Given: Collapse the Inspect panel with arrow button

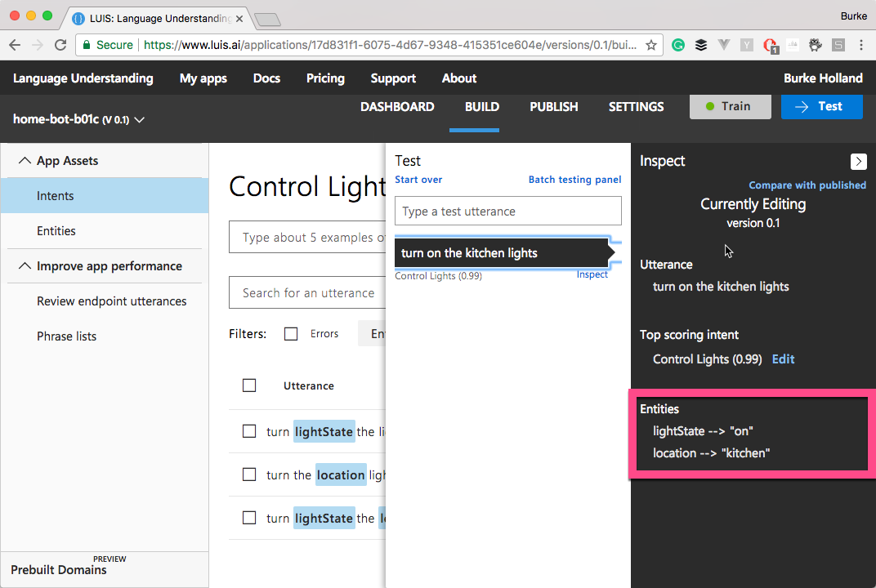Looking at the screenshot, I should click(x=858, y=162).
